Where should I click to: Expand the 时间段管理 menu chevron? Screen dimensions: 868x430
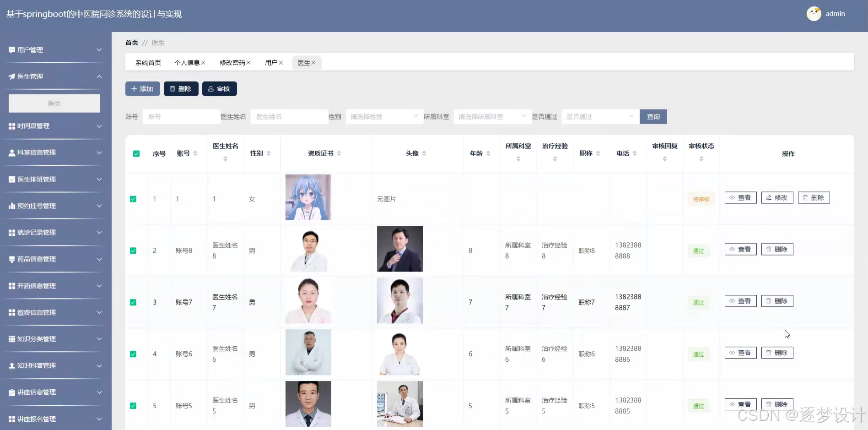click(x=99, y=126)
